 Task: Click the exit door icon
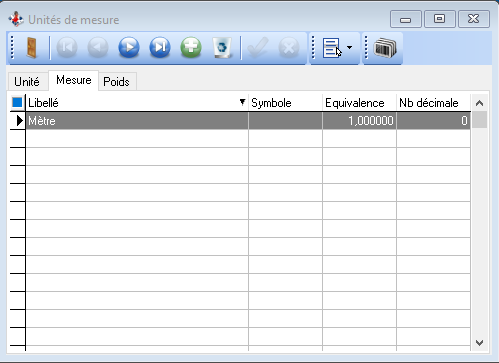[x=32, y=48]
